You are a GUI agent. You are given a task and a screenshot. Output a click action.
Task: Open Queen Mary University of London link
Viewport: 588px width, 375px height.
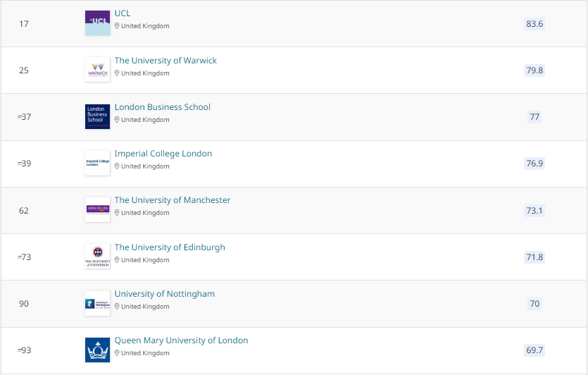(181, 340)
